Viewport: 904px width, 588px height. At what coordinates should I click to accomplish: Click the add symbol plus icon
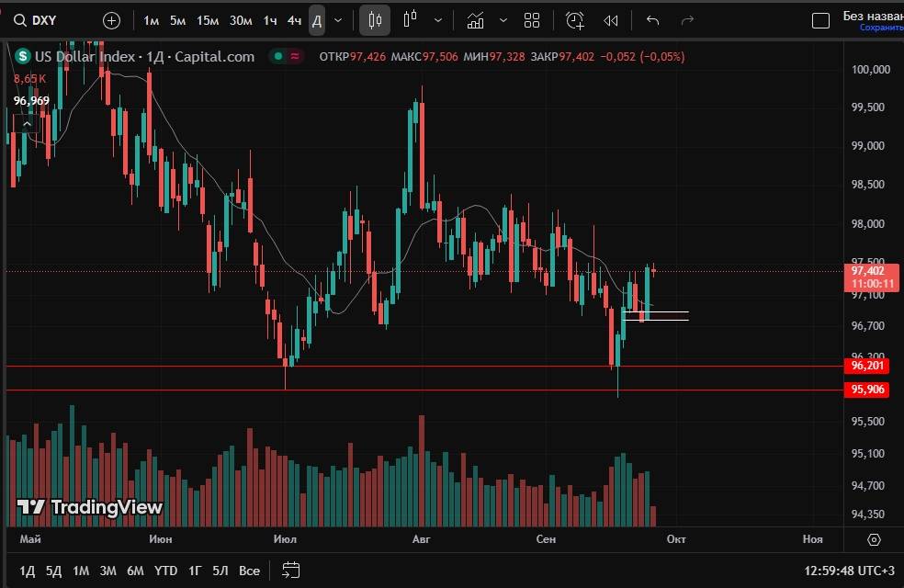(x=111, y=20)
